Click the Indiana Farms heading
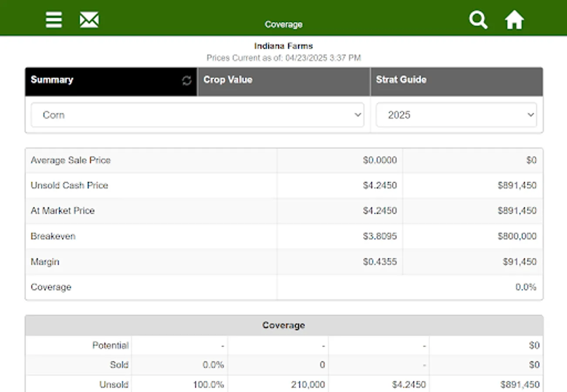This screenshot has width=567, height=392. click(x=283, y=46)
